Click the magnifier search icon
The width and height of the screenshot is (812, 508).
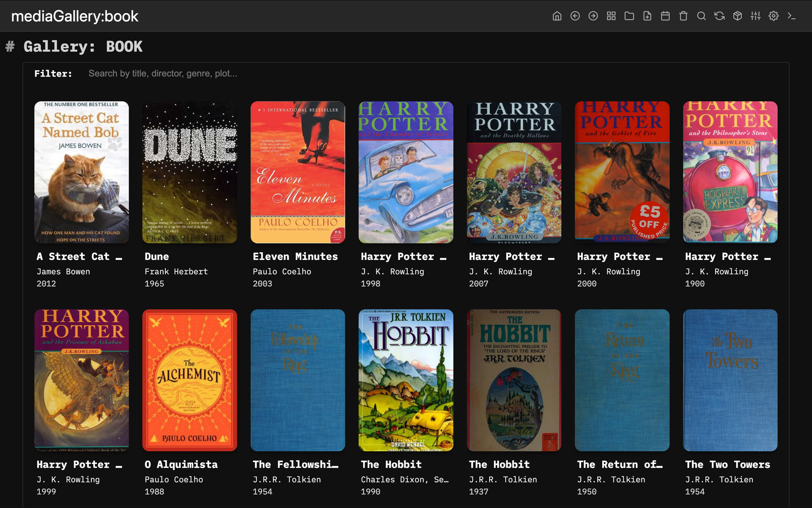pyautogui.click(x=701, y=16)
